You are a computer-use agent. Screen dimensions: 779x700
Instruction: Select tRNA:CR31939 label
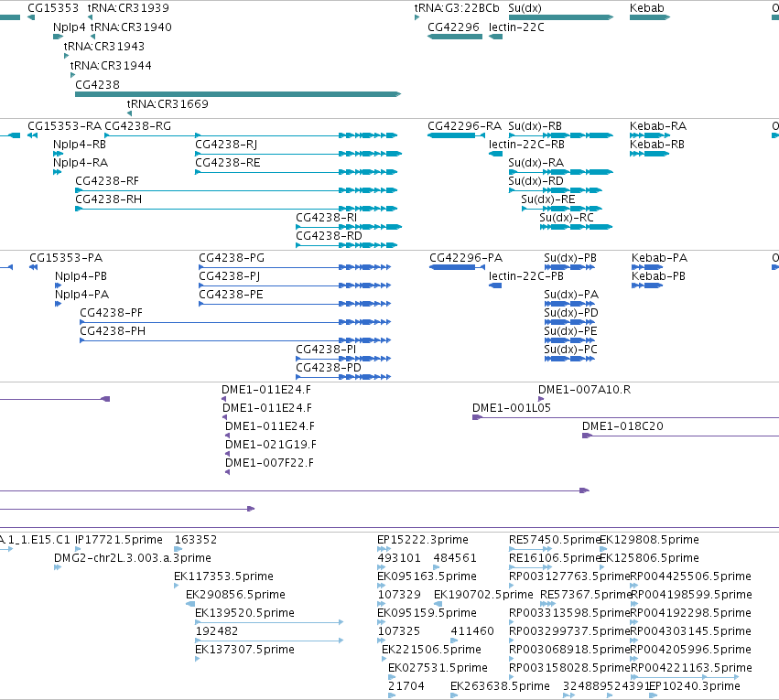tap(128, 8)
